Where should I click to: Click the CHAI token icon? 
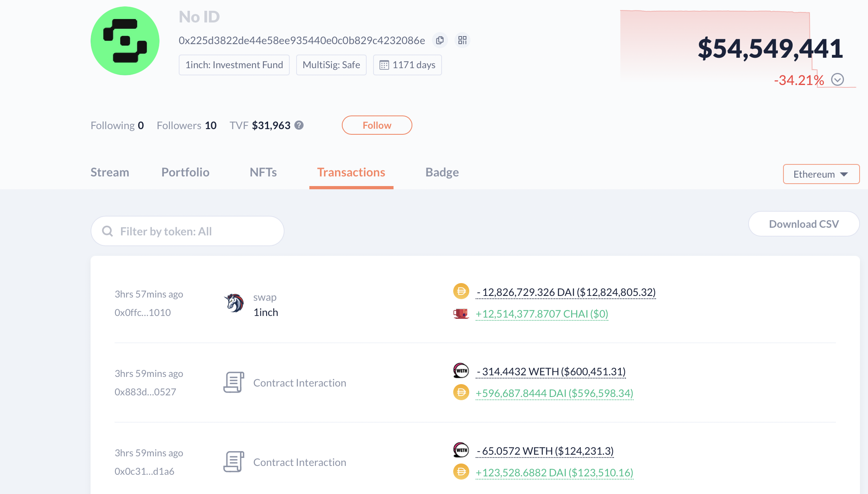461,313
